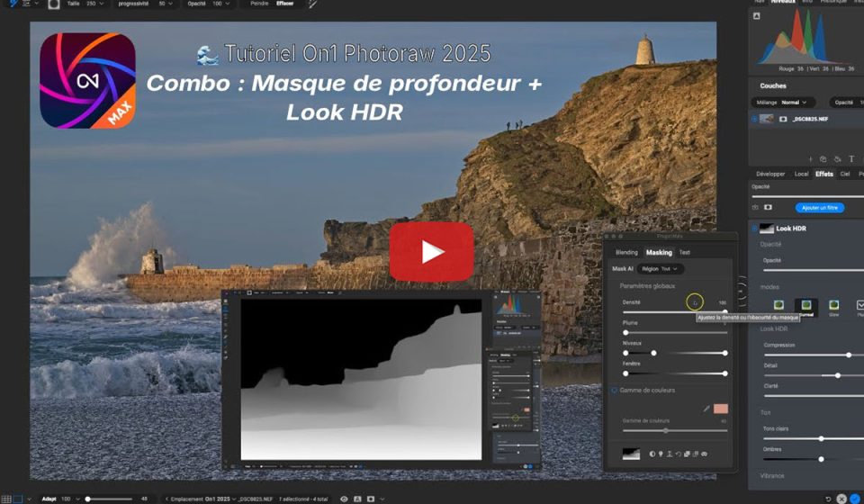Image resolution: width=864 pixels, height=504 pixels.
Task: Open the Adapt zoom dropdown
Action: click(61, 499)
